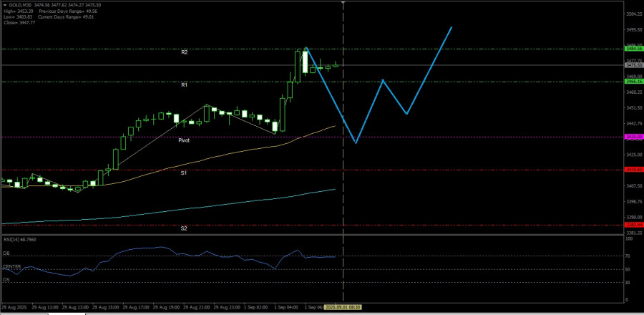This screenshot has width=644, height=315.
Task: Click the S1 support level label
Action: (184, 173)
